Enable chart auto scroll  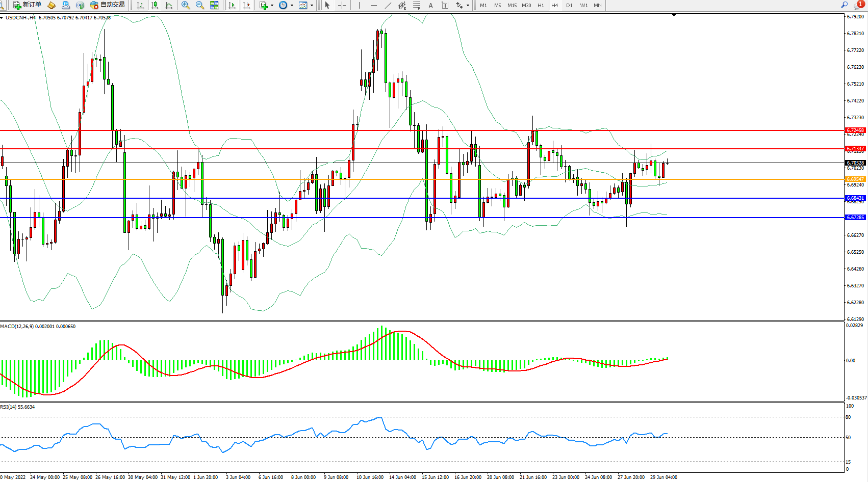pos(232,5)
